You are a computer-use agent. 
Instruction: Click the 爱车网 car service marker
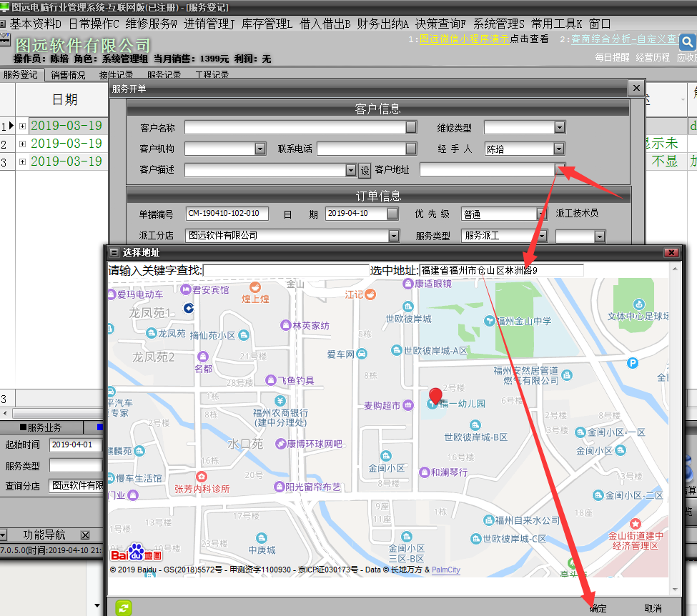[x=362, y=354]
